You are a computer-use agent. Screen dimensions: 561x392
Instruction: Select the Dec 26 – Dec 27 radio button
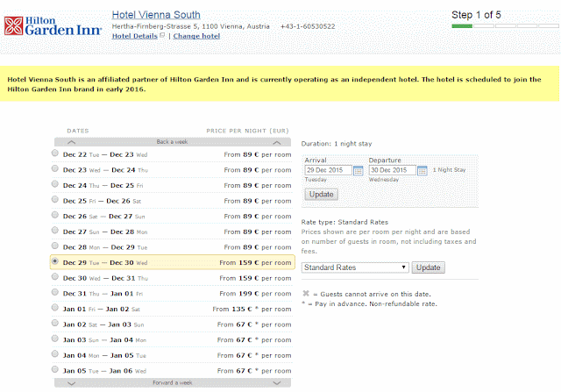click(x=54, y=215)
